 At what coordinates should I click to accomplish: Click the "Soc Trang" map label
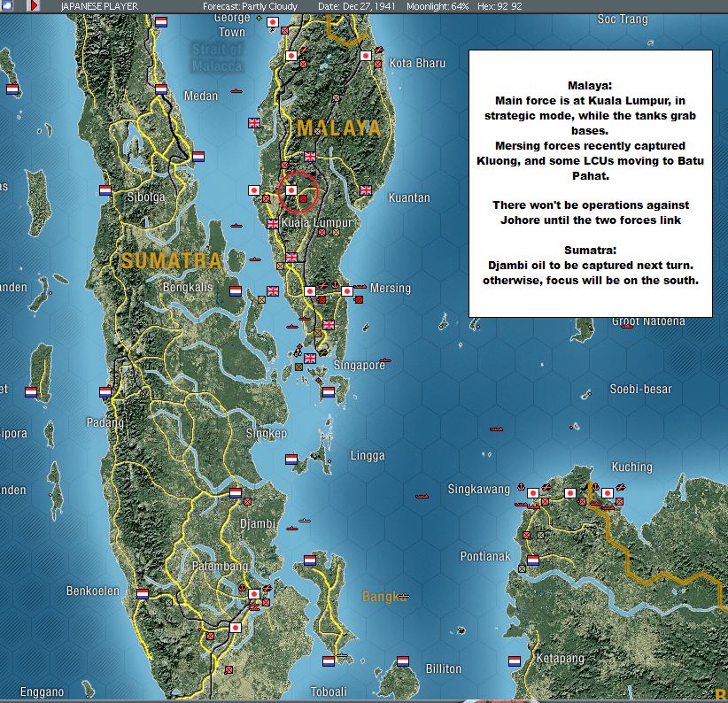click(623, 19)
